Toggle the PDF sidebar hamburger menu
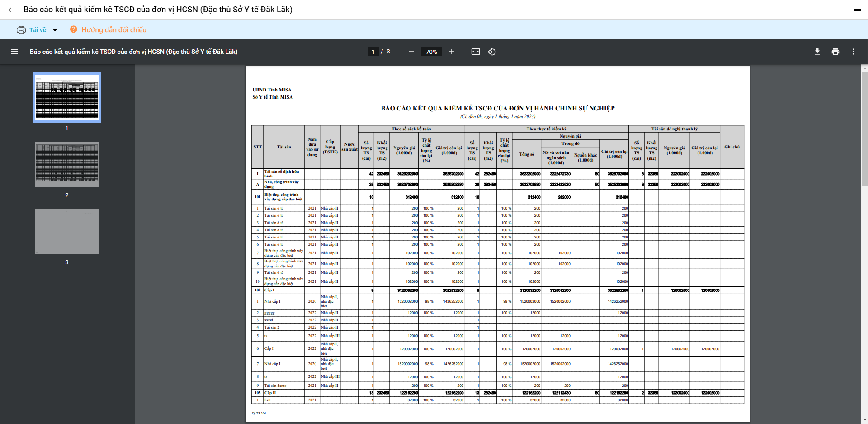Screen dimensions: 868x424 click(14, 52)
